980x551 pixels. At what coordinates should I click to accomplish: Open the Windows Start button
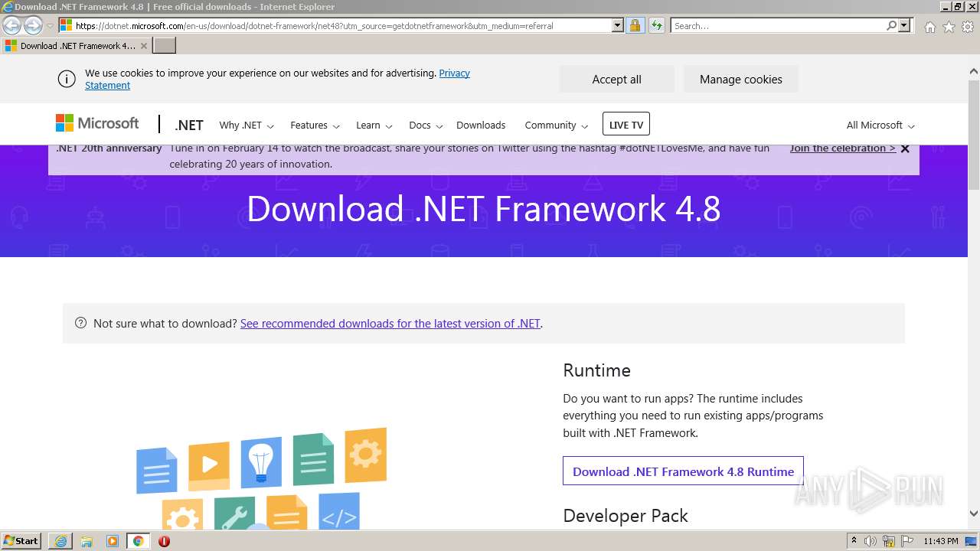point(21,541)
